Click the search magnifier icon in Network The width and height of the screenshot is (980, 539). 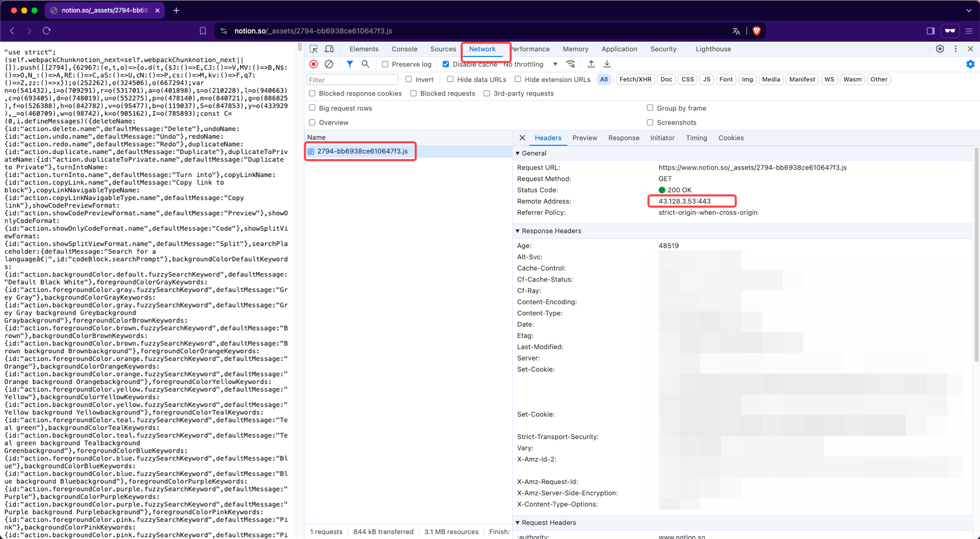point(366,64)
